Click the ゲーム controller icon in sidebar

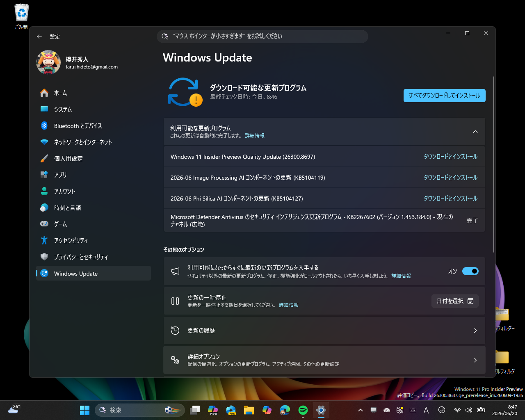pos(44,224)
